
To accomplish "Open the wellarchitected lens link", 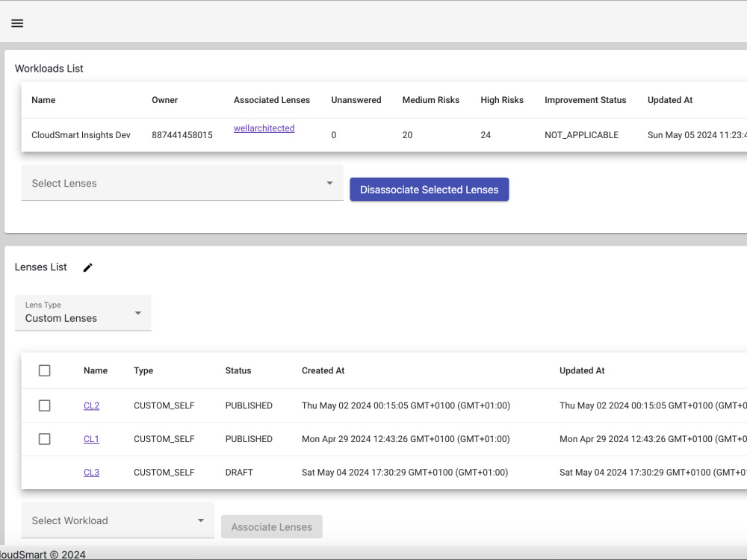I will tap(264, 128).
